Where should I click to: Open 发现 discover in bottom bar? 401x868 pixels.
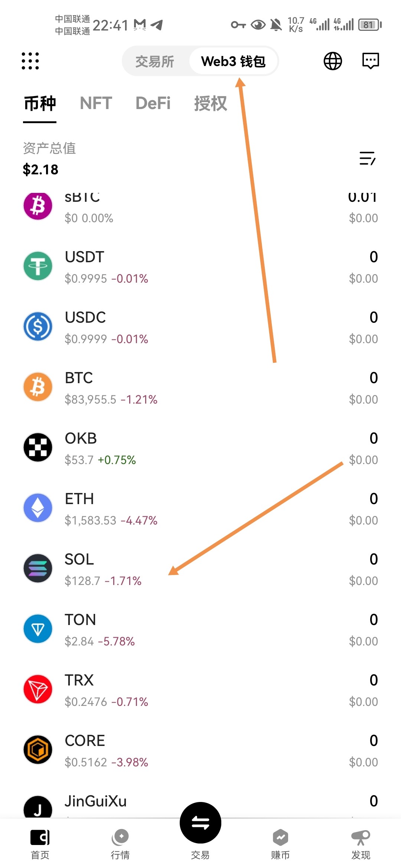[x=361, y=843]
